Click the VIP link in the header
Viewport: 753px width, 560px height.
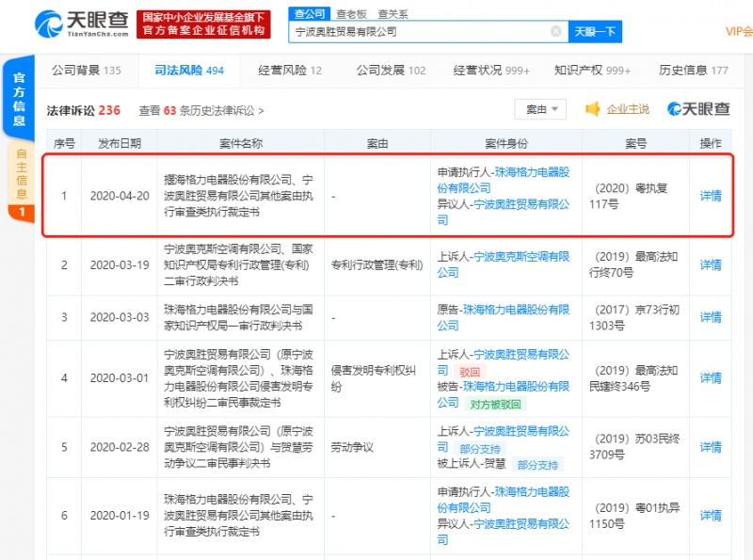[x=738, y=32]
